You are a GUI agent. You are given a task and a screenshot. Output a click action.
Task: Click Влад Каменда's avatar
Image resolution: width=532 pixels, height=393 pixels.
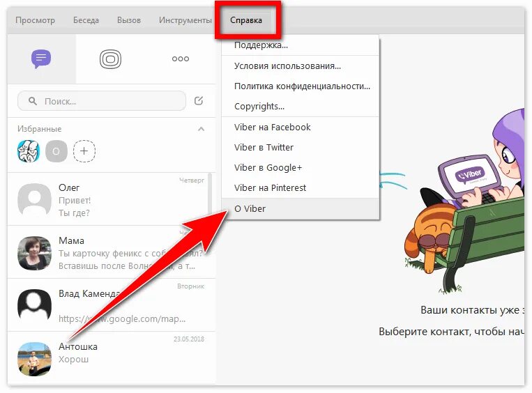click(x=34, y=306)
